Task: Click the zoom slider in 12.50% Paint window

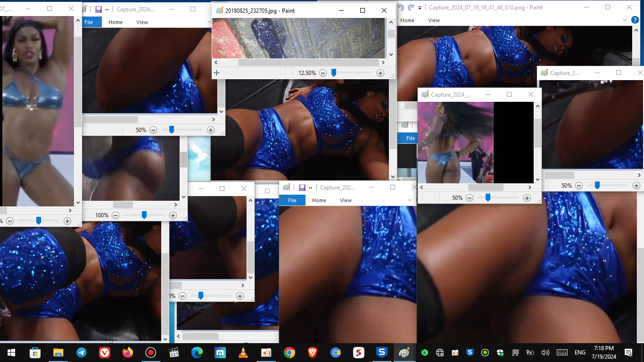Action: [x=334, y=73]
